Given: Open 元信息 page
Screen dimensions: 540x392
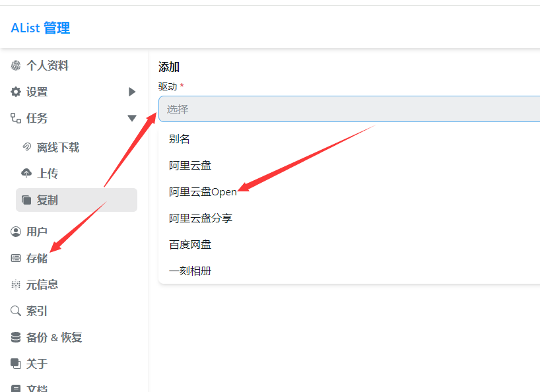Looking at the screenshot, I should 42,284.
